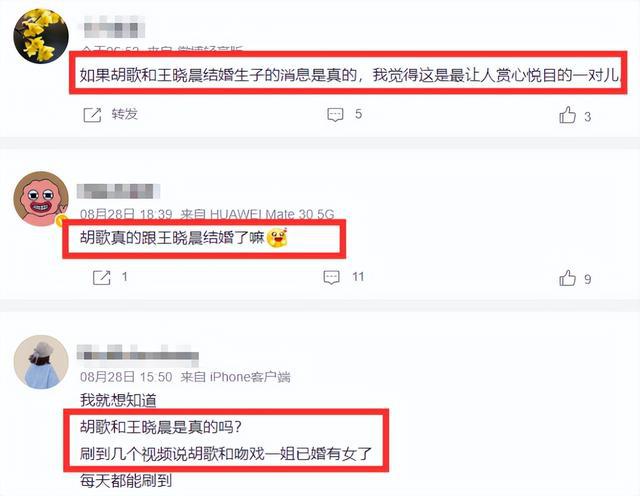Click blurred username of second commenter
Image resolution: width=640 pixels, height=496 pixels.
pyautogui.click(x=118, y=191)
